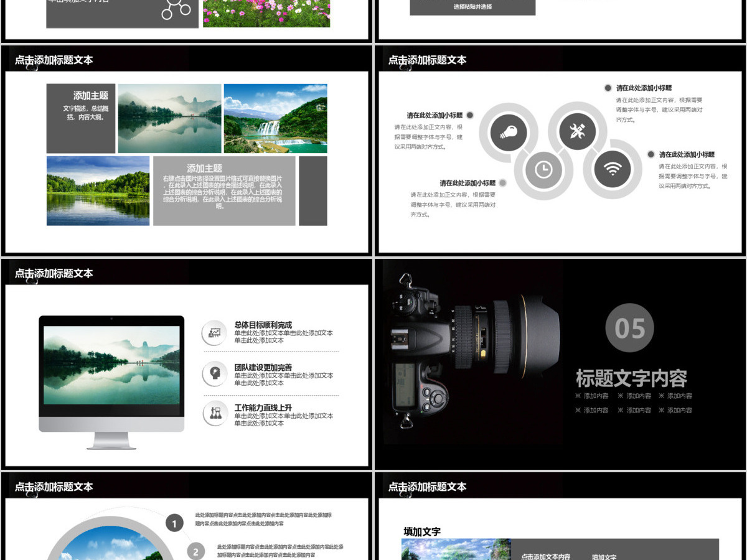
Task: Select the molecule icon in the gray box
Action: (176, 10)
